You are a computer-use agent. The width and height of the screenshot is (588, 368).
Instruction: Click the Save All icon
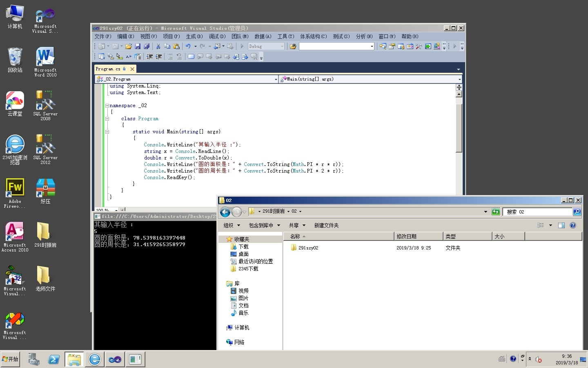(x=147, y=46)
